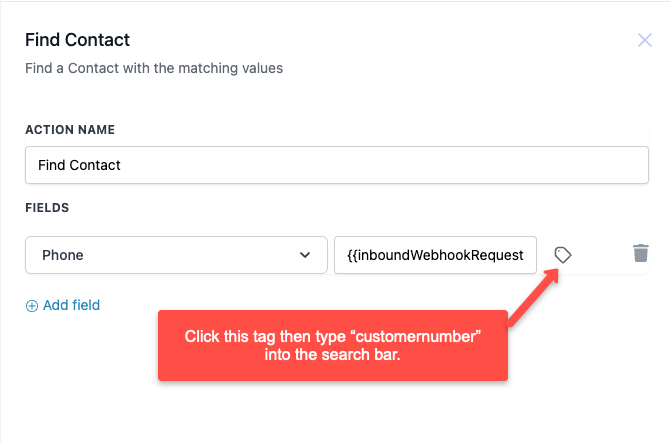
Task: Expand options using the Phone chevron arrow
Action: pyautogui.click(x=305, y=255)
